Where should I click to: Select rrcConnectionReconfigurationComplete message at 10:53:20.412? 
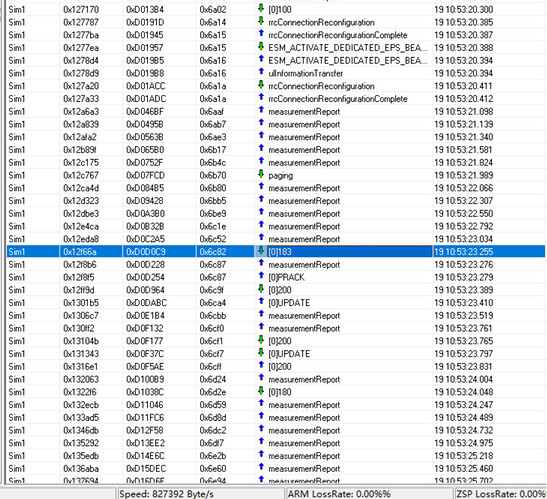click(338, 99)
